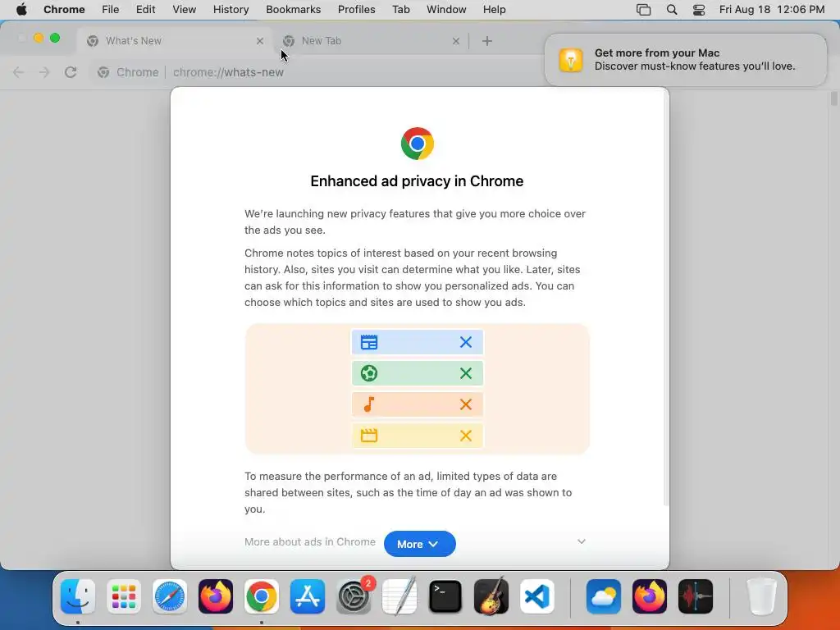Open the Get more from your Mac notification
The width and height of the screenshot is (840, 630).
point(686,60)
